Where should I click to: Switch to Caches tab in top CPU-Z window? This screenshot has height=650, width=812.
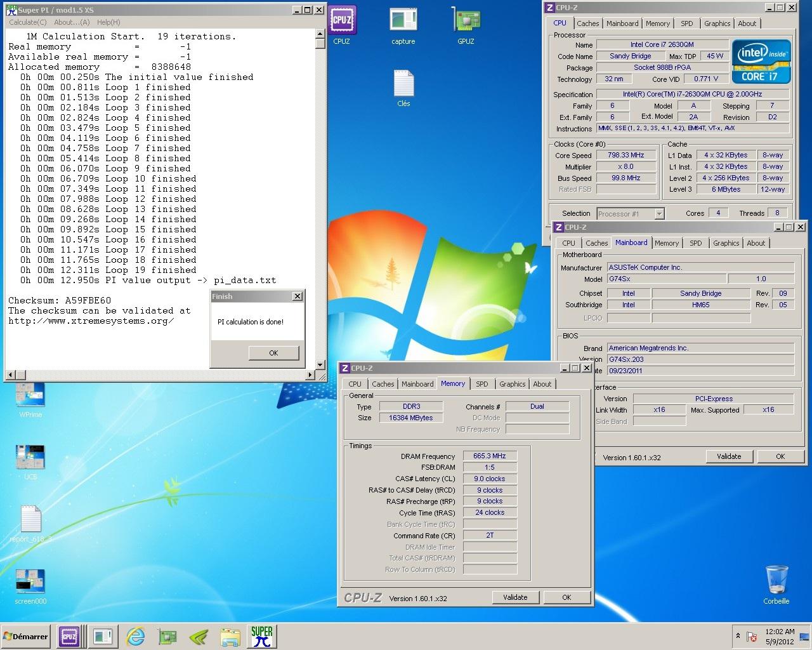pos(588,23)
